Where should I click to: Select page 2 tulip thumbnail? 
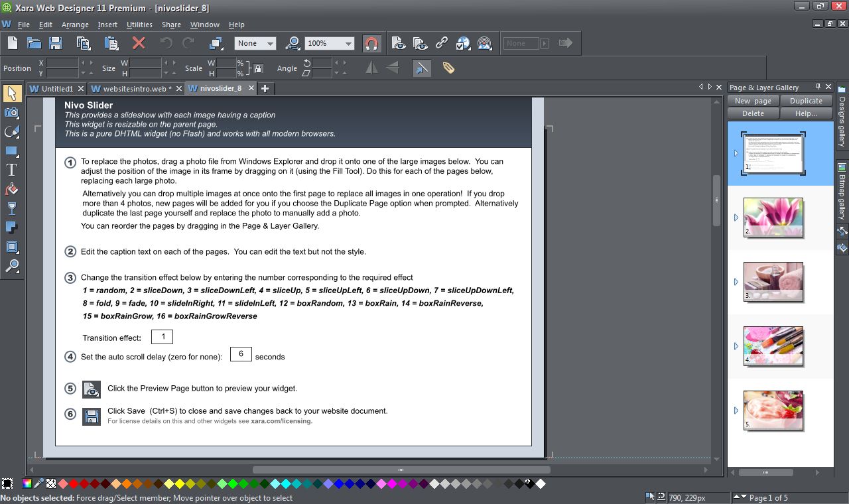pyautogui.click(x=773, y=218)
